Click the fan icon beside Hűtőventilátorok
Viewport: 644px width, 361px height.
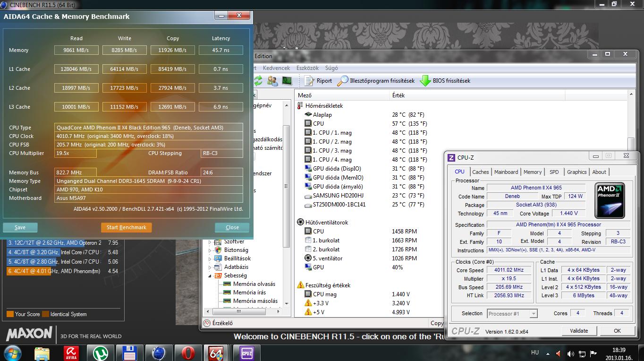(300, 222)
